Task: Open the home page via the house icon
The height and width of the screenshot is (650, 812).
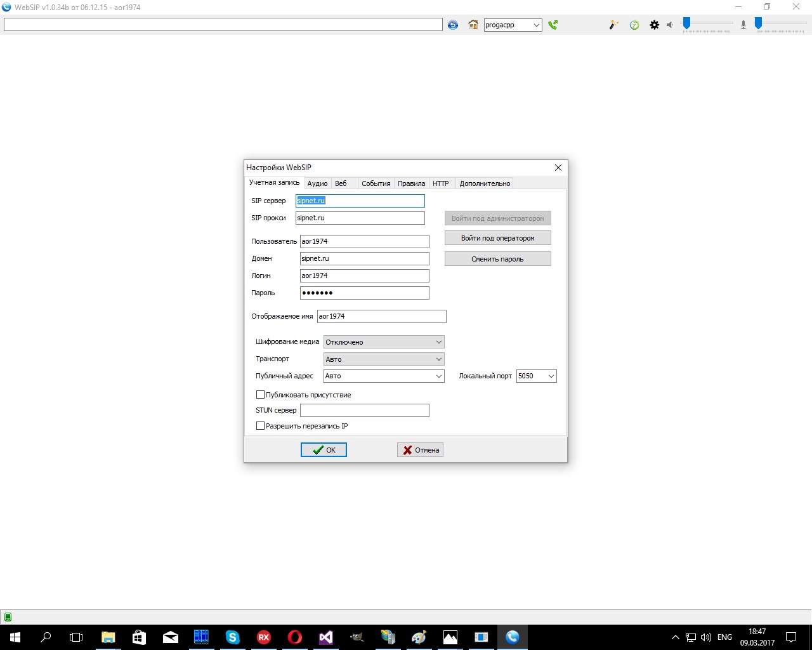Action: pos(473,25)
